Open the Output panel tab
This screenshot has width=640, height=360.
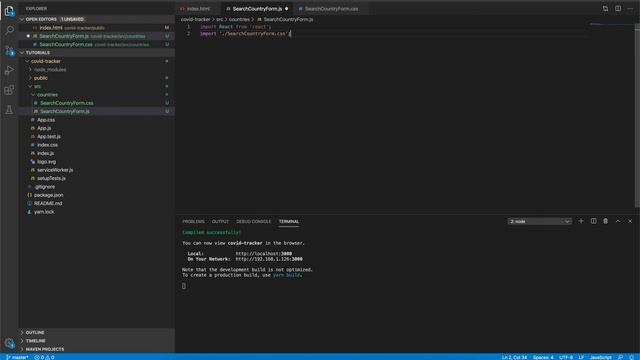[220, 222]
